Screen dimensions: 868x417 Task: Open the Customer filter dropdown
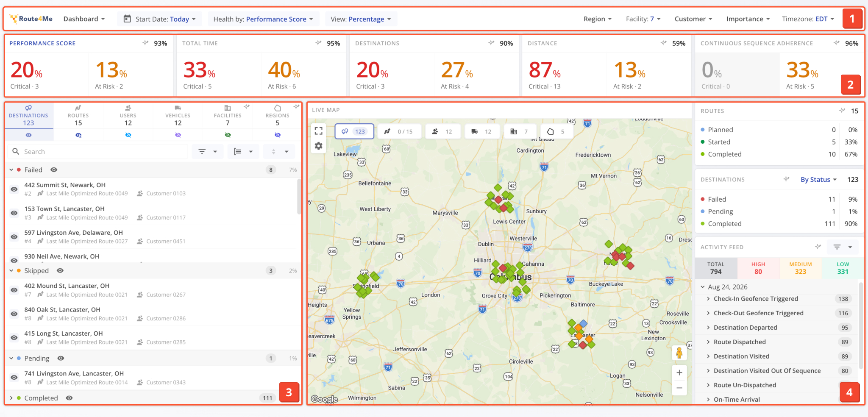point(693,19)
